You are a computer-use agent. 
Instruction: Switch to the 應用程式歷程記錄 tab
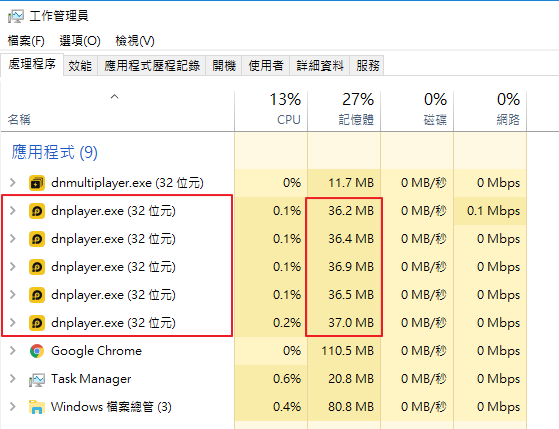click(152, 66)
